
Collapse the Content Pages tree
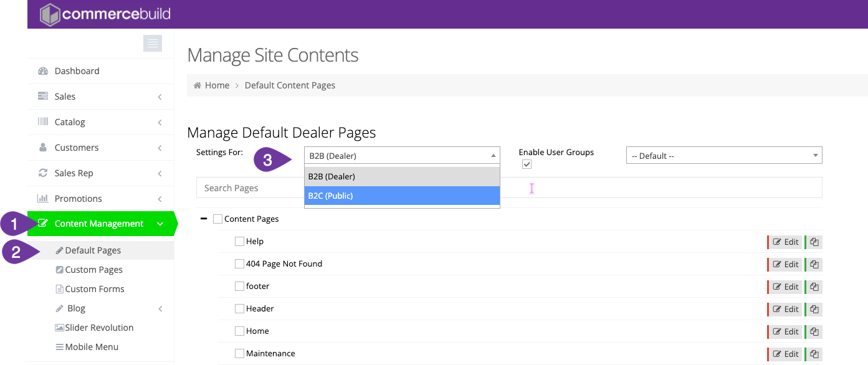(x=204, y=219)
